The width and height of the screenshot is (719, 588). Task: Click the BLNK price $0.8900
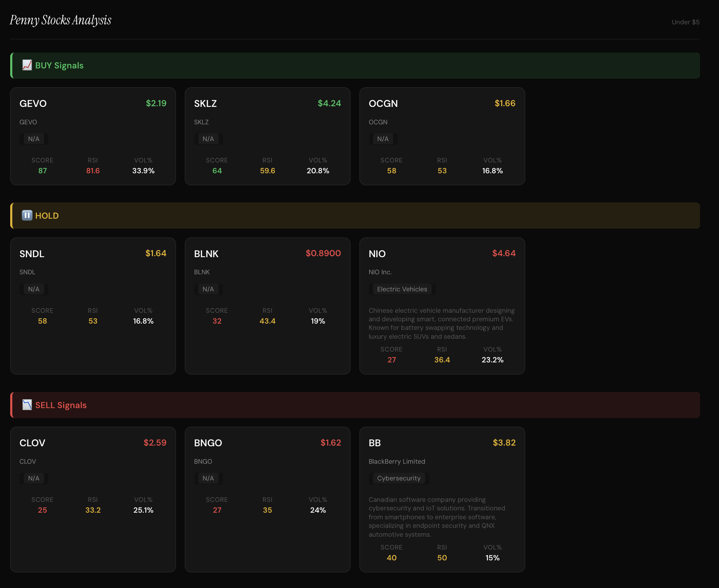point(323,253)
